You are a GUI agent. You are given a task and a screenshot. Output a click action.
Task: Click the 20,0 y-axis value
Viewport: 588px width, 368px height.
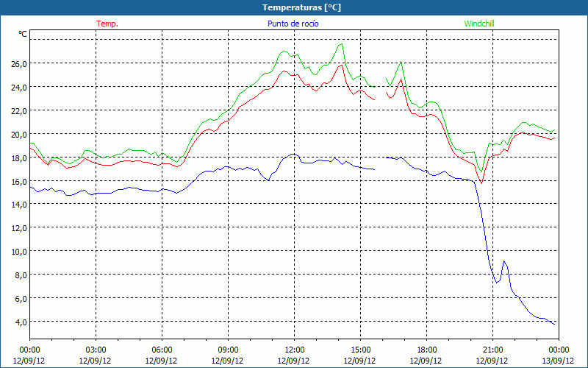19,135
